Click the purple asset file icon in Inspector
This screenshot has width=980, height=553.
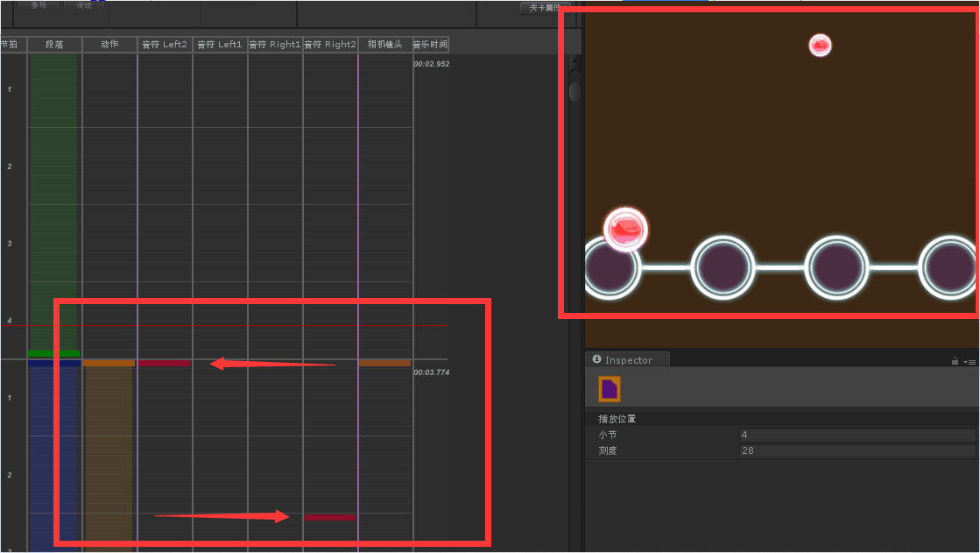pos(610,388)
